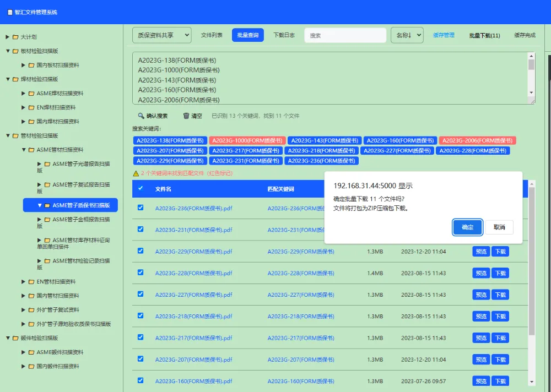Select the 批量查询 tab

[x=248, y=35]
